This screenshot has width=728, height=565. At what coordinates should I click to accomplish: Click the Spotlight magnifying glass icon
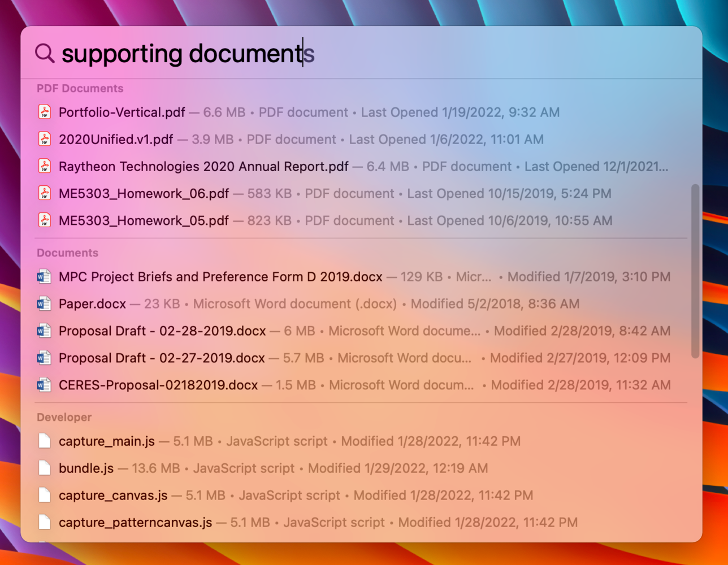45,53
